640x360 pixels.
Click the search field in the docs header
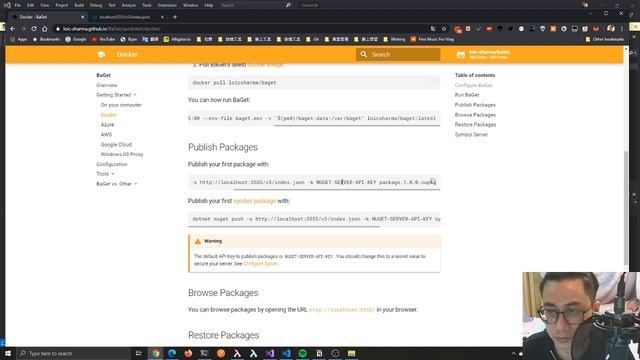(x=398, y=54)
